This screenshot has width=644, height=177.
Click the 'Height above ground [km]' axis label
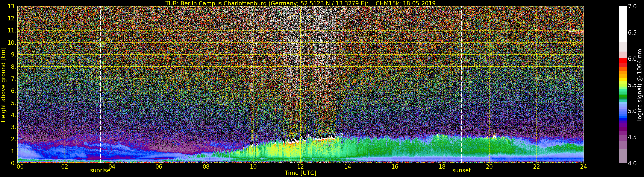coord(3,85)
